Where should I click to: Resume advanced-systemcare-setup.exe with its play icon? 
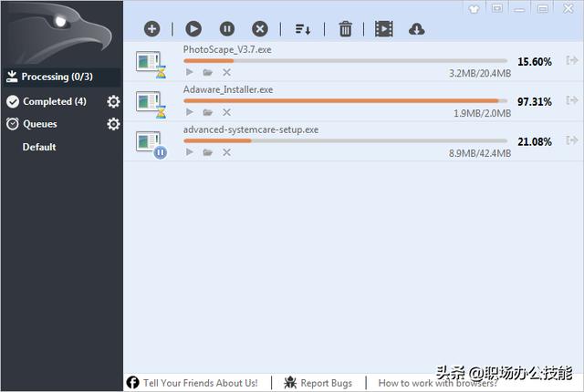(190, 151)
